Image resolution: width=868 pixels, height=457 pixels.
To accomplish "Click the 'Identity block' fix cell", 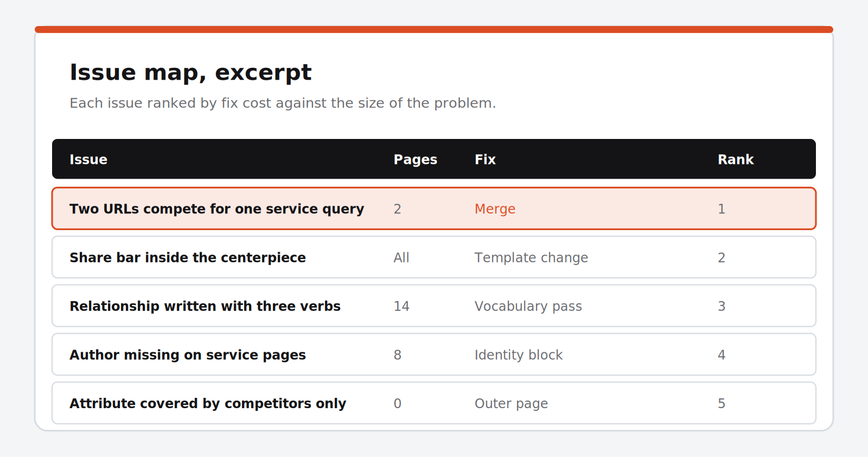I will [x=519, y=355].
